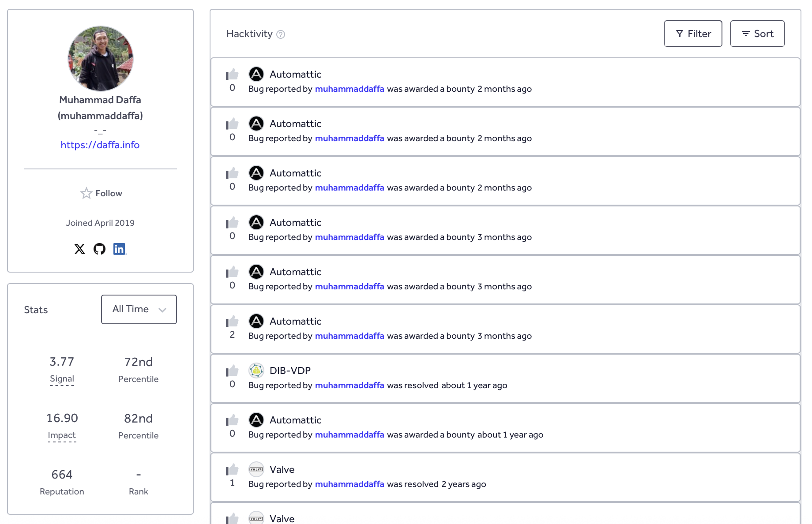812x524 pixels.
Task: Click the Signal stat label
Action: [x=62, y=379]
